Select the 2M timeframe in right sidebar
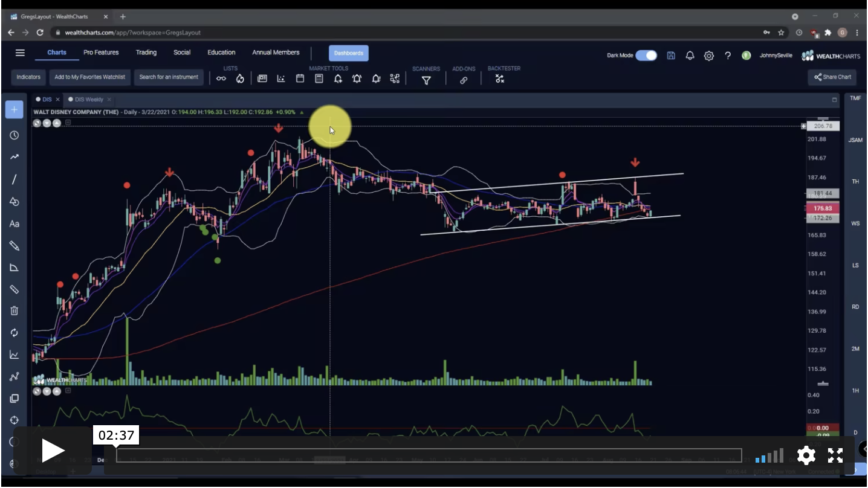This screenshot has height=488, width=868. [855, 349]
